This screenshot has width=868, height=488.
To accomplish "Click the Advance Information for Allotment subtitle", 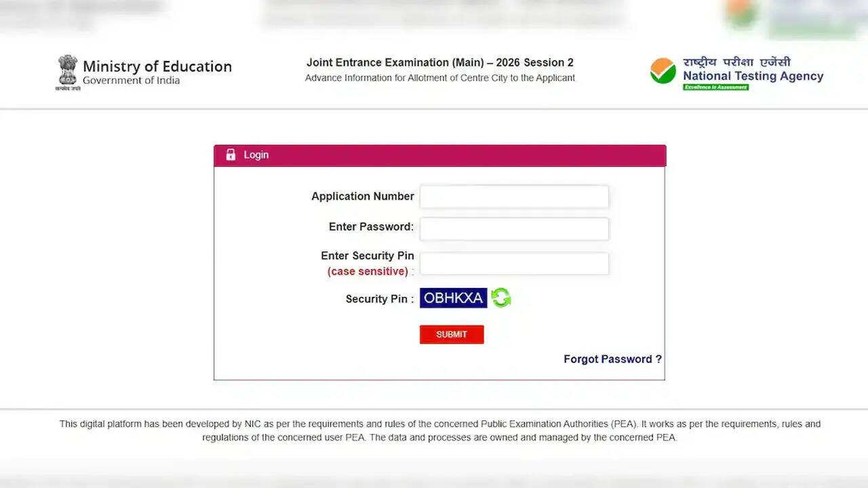I will (x=440, y=78).
